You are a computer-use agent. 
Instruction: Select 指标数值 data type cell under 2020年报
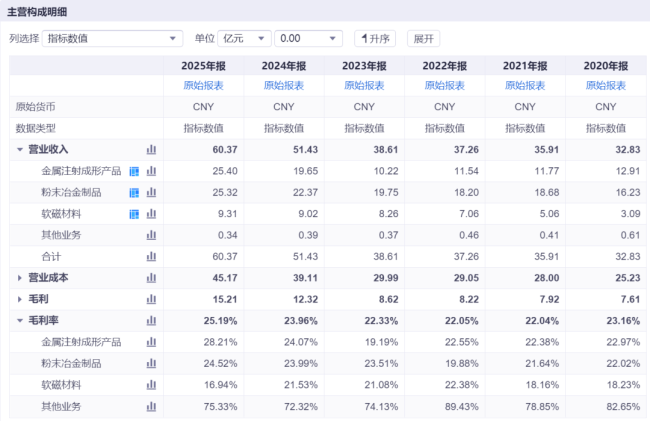pyautogui.click(x=606, y=128)
